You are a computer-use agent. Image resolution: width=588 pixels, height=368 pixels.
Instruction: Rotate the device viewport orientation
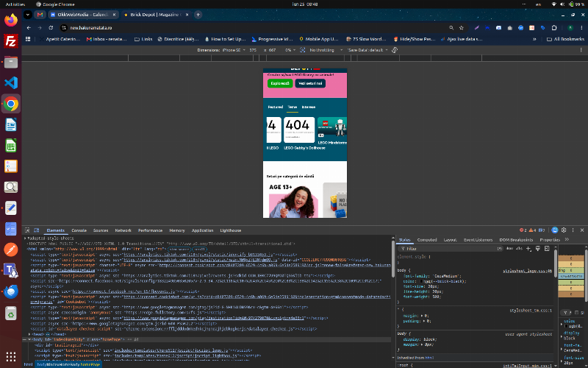coord(395,50)
